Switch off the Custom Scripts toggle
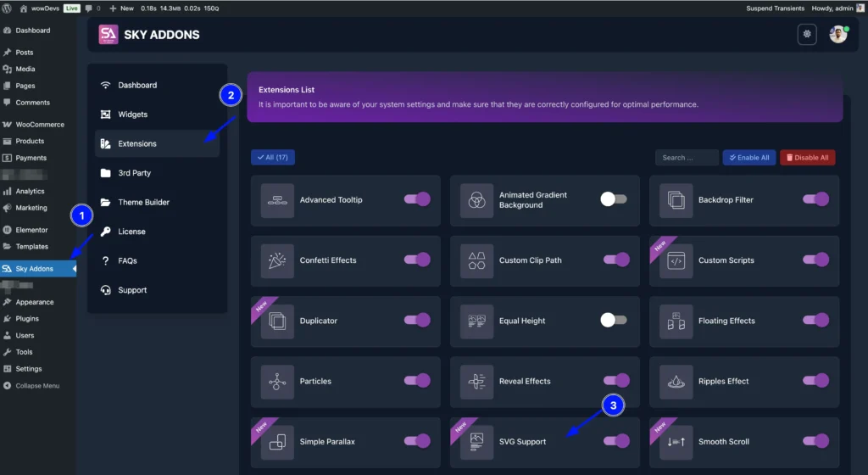This screenshot has height=475, width=868. [816, 260]
